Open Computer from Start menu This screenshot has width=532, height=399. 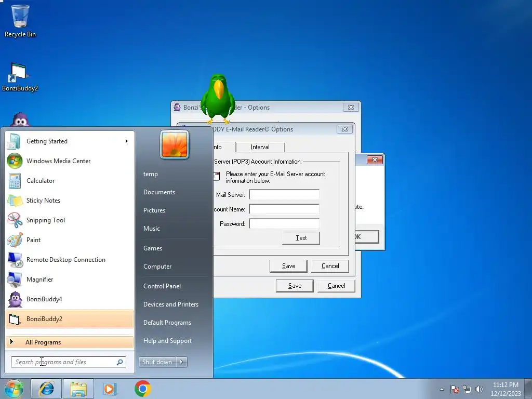click(157, 267)
